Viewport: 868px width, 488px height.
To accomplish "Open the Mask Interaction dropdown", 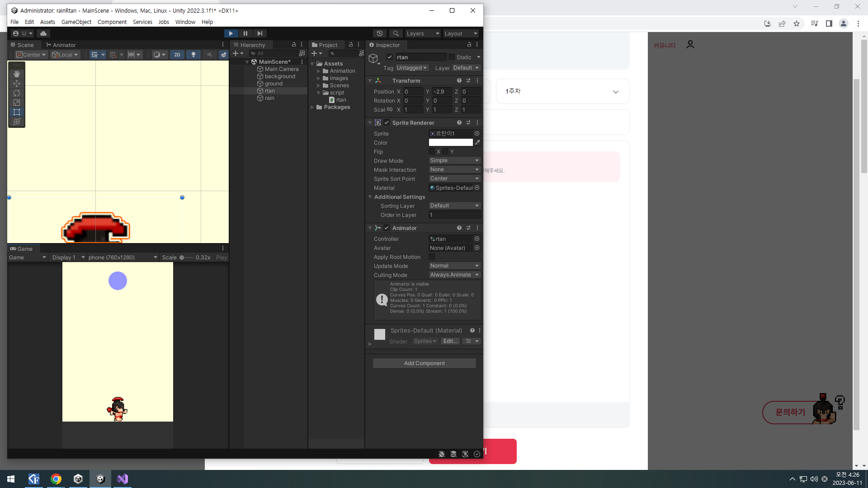I will (x=454, y=169).
